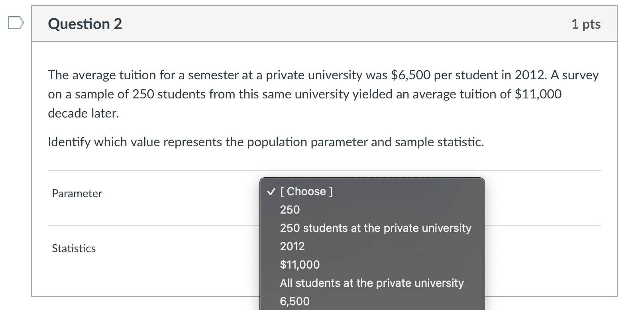Viewport: 644px width, 310px height.
Task: Choose "All students at the private university"
Action: point(371,283)
